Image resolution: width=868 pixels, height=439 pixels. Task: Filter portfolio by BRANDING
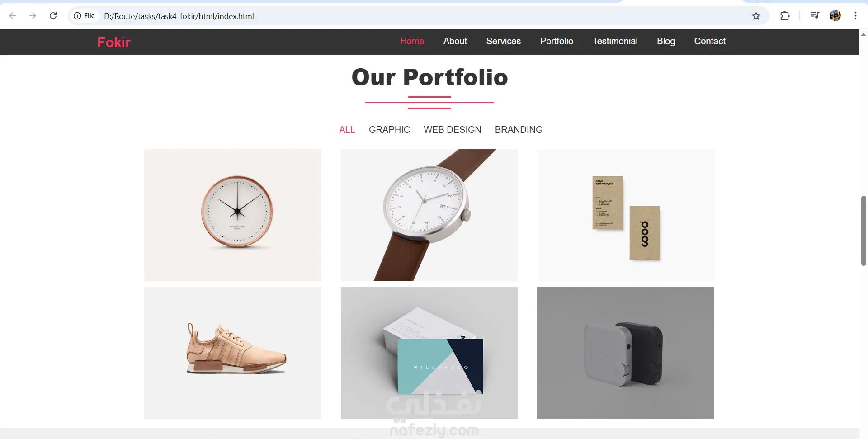coord(519,130)
